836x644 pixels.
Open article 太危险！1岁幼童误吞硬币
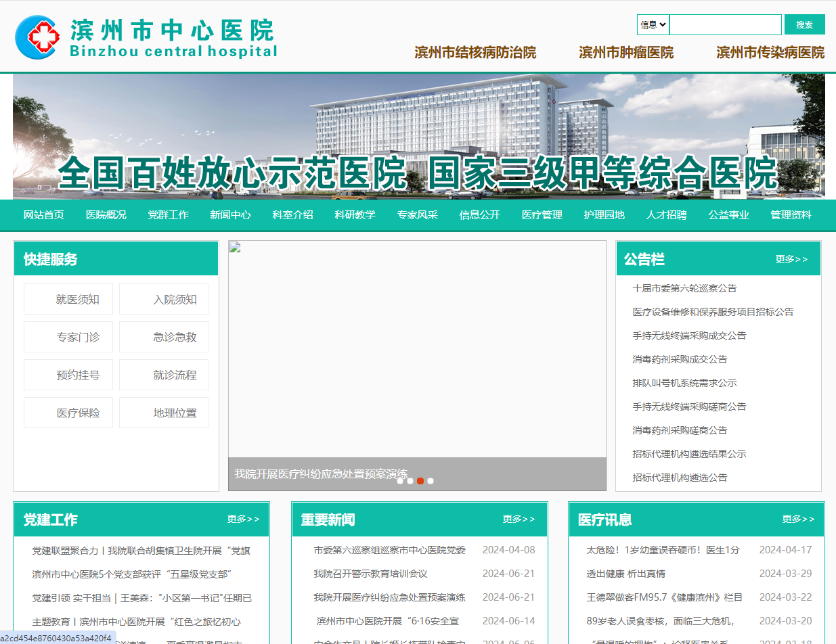(663, 550)
